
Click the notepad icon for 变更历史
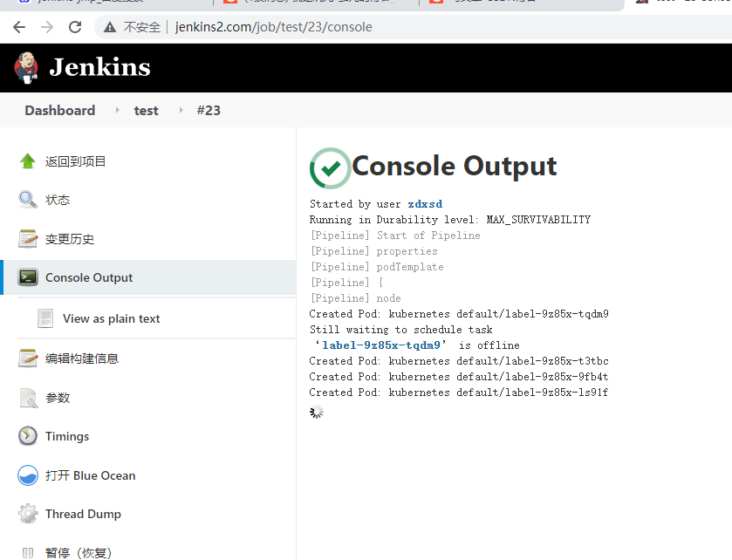tap(28, 238)
